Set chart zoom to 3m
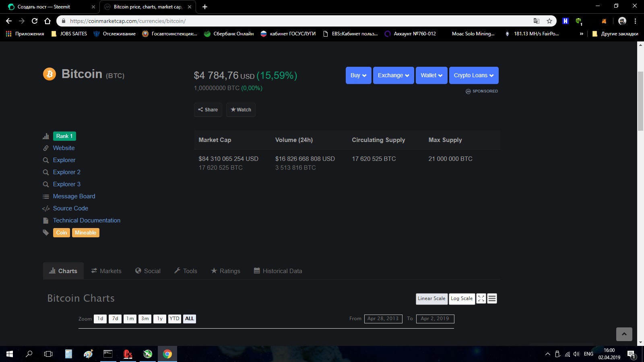This screenshot has height=362, width=644. (x=145, y=319)
